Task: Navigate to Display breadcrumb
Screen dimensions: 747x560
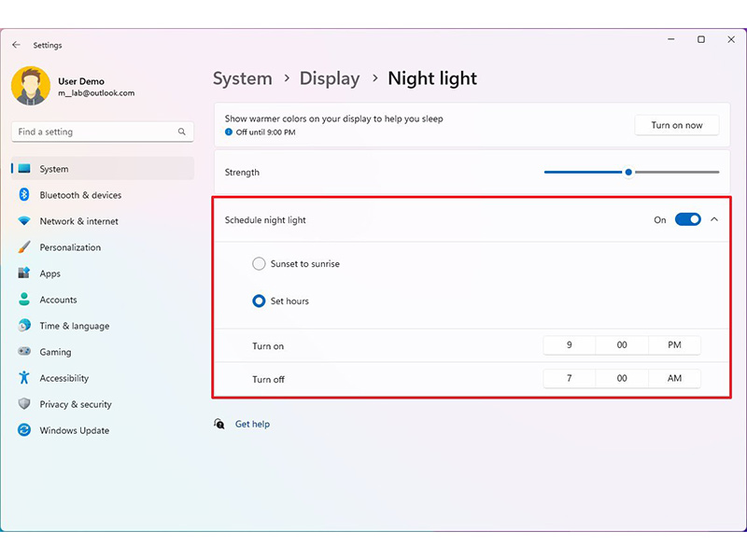Action: pyautogui.click(x=330, y=78)
